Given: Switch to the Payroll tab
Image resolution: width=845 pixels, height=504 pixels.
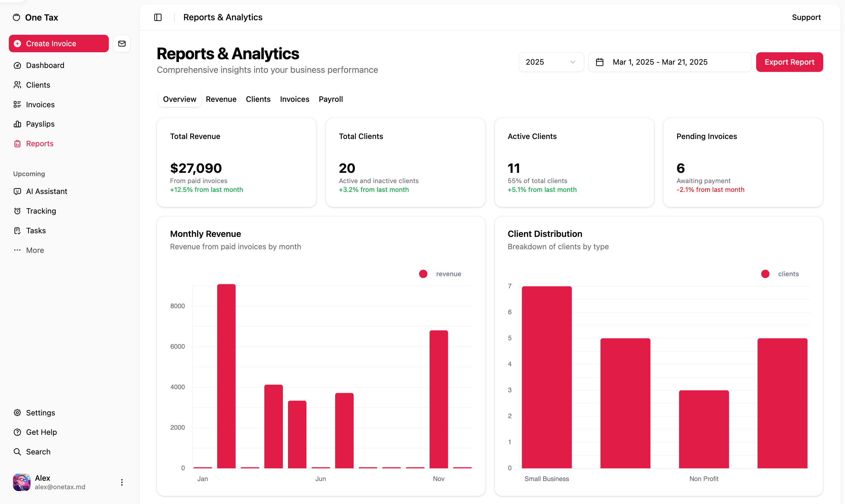Looking at the screenshot, I should click(330, 99).
